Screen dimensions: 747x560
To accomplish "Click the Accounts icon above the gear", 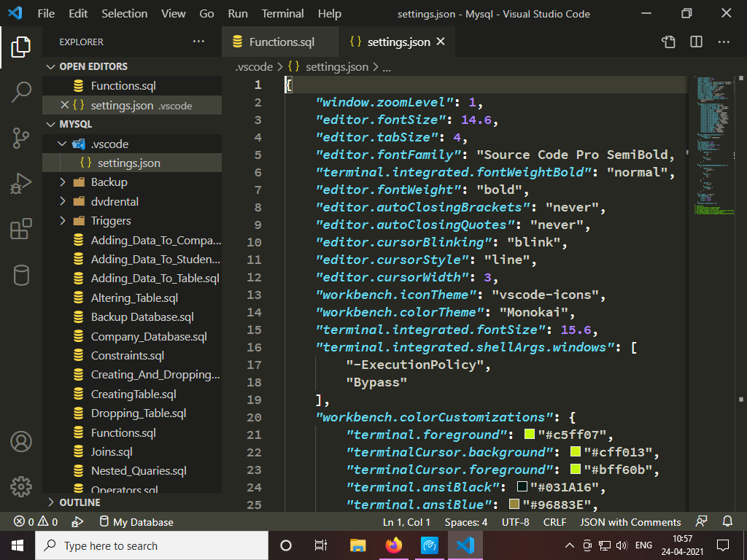I will (x=20, y=440).
